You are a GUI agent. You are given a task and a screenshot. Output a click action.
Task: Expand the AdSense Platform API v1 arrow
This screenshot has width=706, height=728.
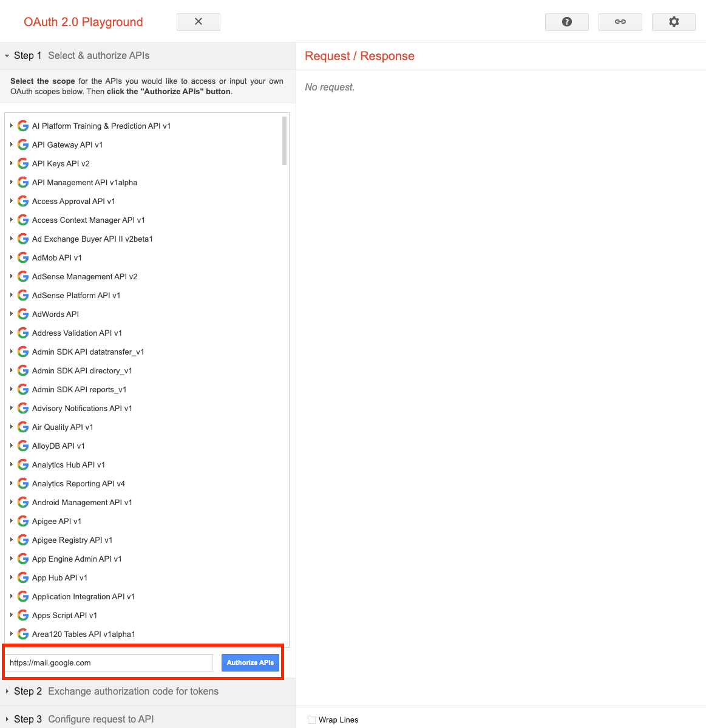pos(11,295)
